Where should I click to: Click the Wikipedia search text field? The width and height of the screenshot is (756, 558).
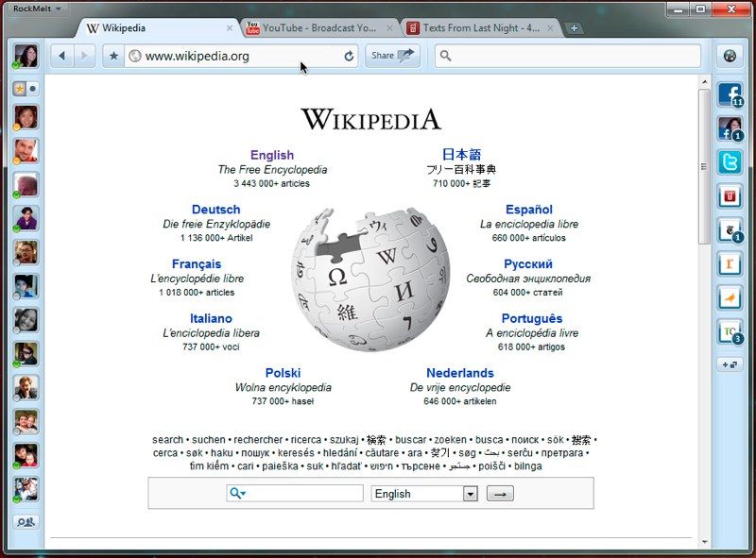click(x=295, y=494)
